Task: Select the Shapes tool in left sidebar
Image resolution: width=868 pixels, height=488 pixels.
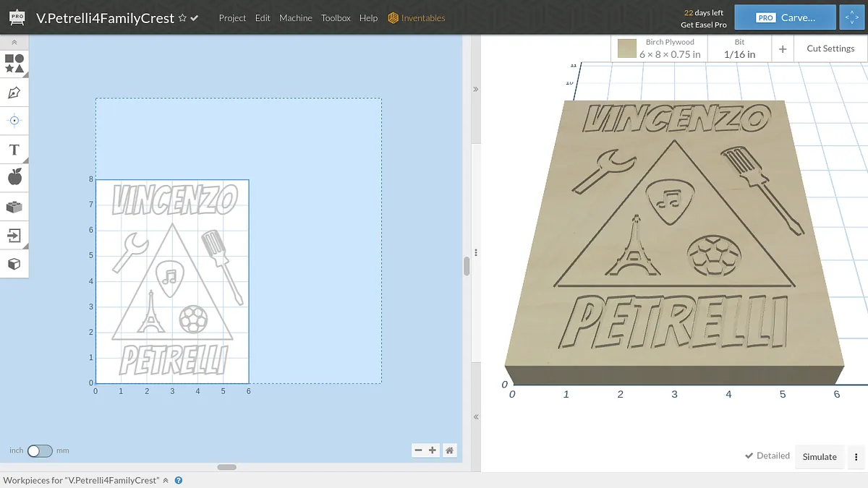Action: (14, 63)
